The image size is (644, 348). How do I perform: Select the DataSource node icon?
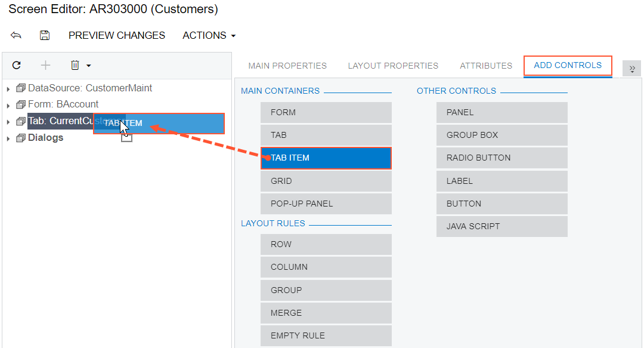21,88
